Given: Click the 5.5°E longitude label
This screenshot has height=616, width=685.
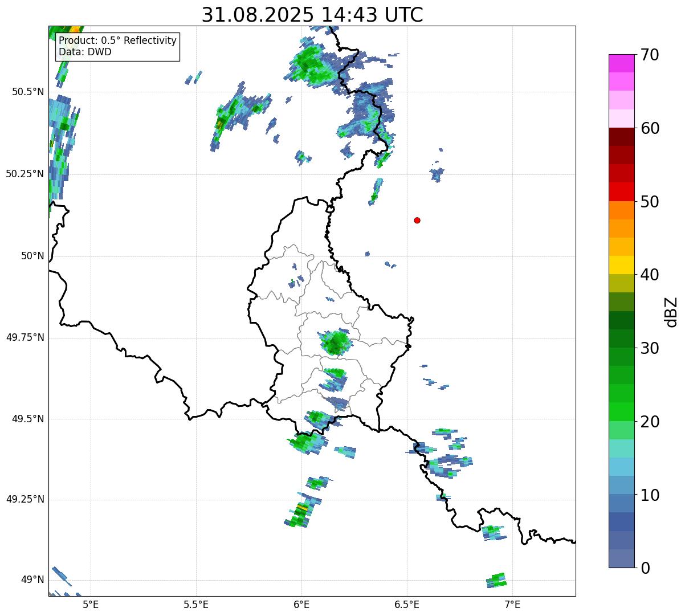Looking at the screenshot, I should 196,604.
